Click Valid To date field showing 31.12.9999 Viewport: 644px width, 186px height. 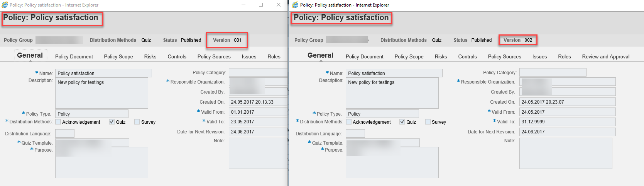click(x=568, y=122)
